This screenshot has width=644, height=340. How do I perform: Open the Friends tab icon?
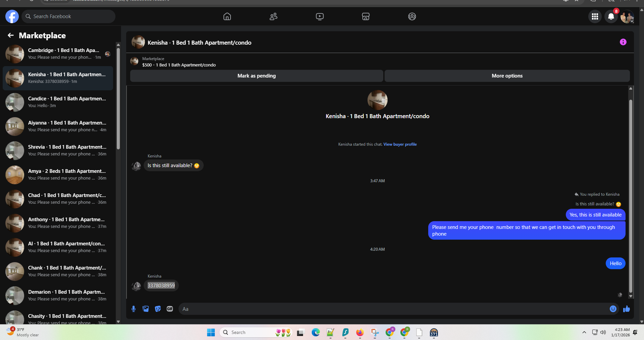pos(274,16)
